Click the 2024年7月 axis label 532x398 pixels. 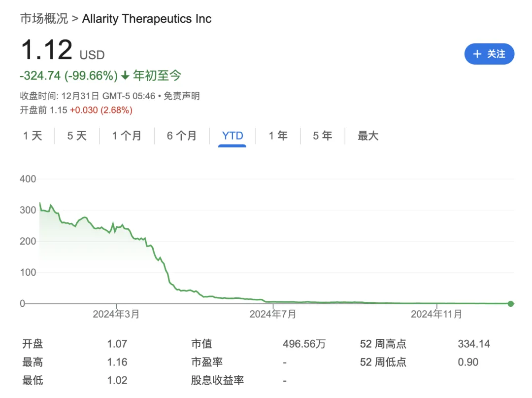pos(272,314)
